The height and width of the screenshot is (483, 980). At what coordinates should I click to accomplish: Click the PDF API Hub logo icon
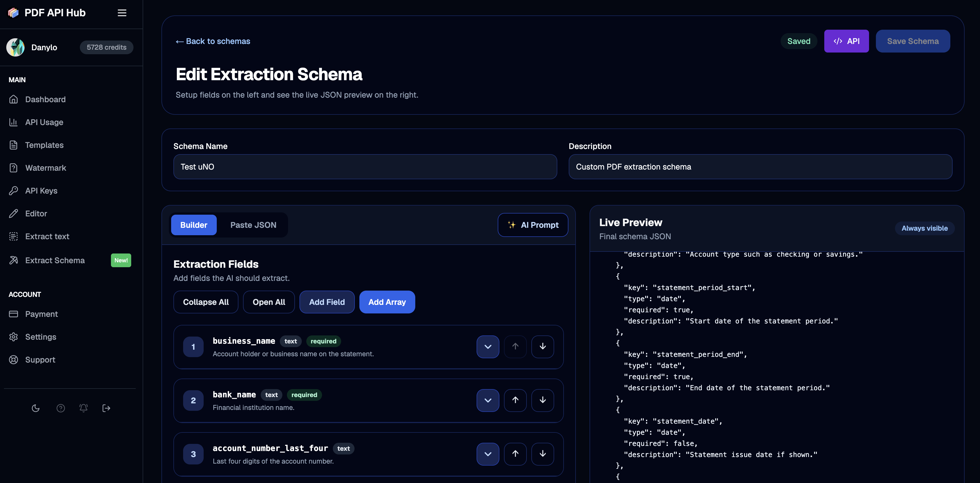coord(13,13)
